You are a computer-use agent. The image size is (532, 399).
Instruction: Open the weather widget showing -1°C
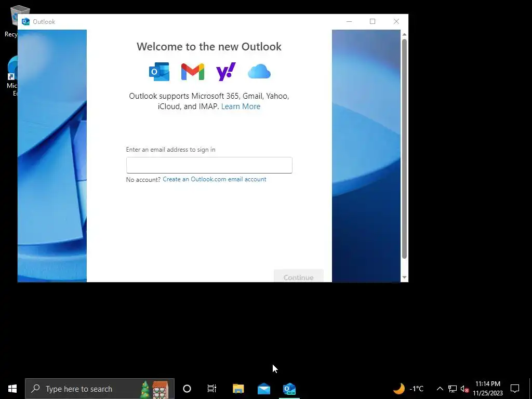click(x=408, y=389)
